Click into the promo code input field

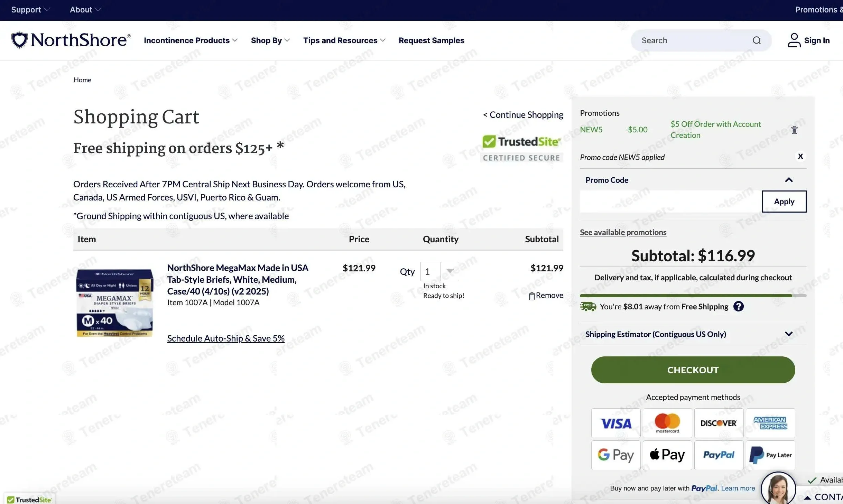(x=671, y=202)
